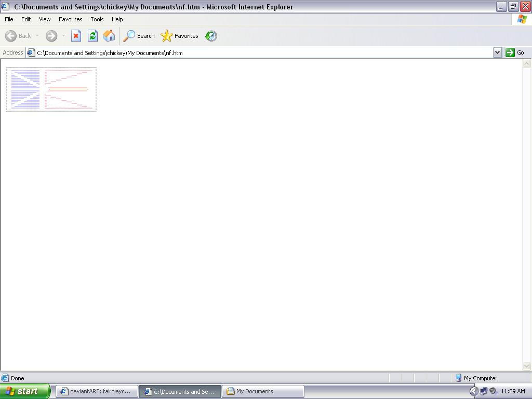This screenshot has width=532, height=399.
Task: Click the Forward arrow button
Action: click(x=51, y=36)
